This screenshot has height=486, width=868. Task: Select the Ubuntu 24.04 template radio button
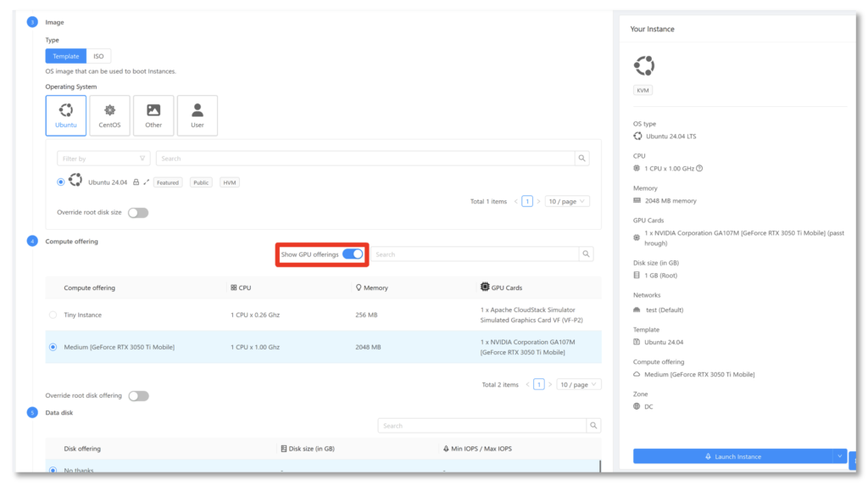pyautogui.click(x=60, y=182)
